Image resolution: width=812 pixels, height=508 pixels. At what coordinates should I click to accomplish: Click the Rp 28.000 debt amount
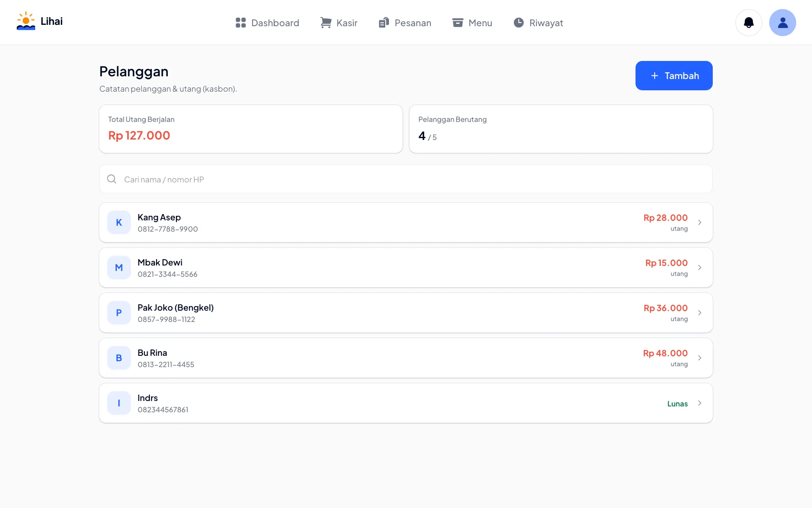click(x=665, y=218)
